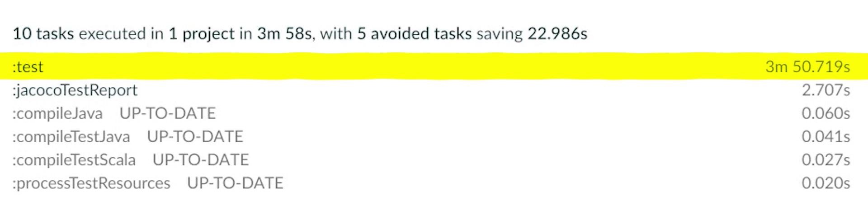The width and height of the screenshot is (868, 215).
Task: Click the 0.041s duration value
Action: click(x=826, y=136)
